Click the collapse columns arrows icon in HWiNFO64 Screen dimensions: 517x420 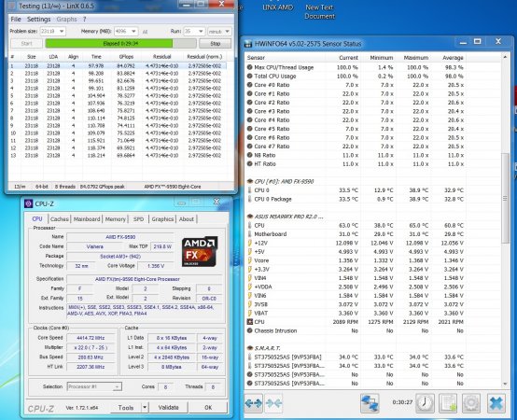tap(273, 403)
